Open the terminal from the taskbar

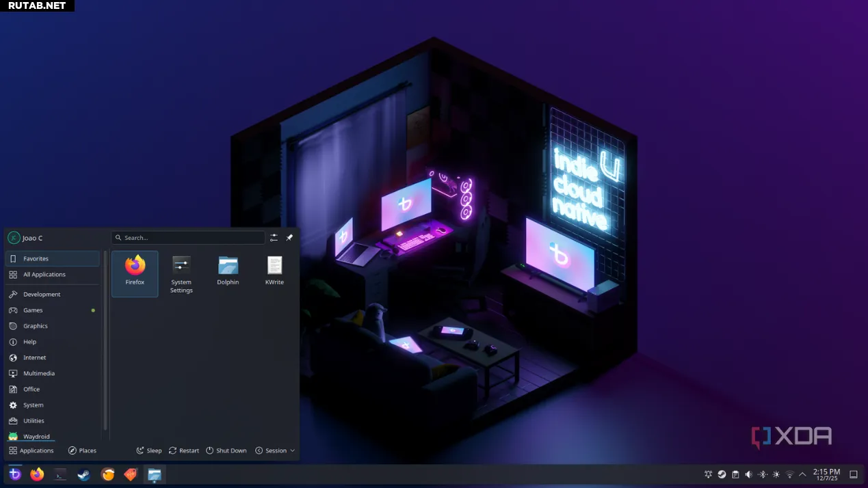pyautogui.click(x=60, y=474)
